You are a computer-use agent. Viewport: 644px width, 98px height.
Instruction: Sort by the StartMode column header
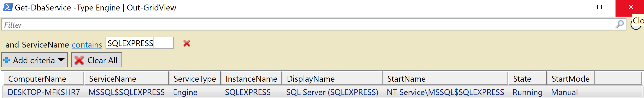(570, 79)
